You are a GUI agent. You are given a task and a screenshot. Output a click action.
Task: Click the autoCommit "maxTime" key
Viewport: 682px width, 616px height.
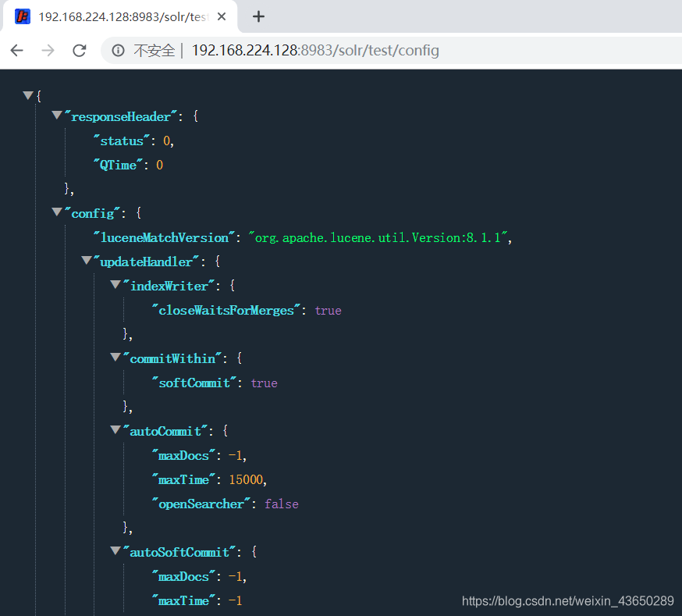pyautogui.click(x=183, y=480)
